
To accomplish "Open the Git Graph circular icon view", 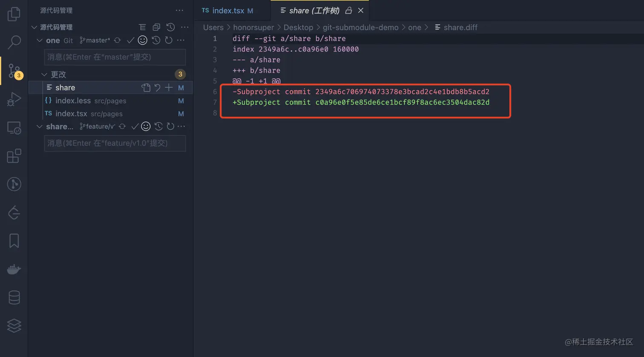I will 14,184.
